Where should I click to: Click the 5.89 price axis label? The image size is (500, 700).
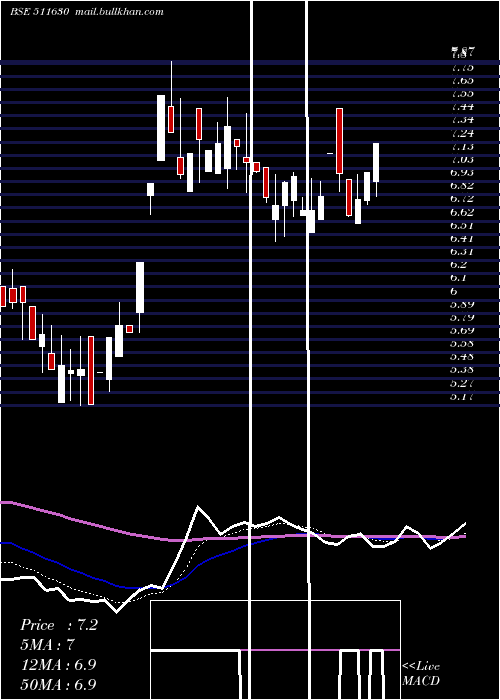[462, 304]
